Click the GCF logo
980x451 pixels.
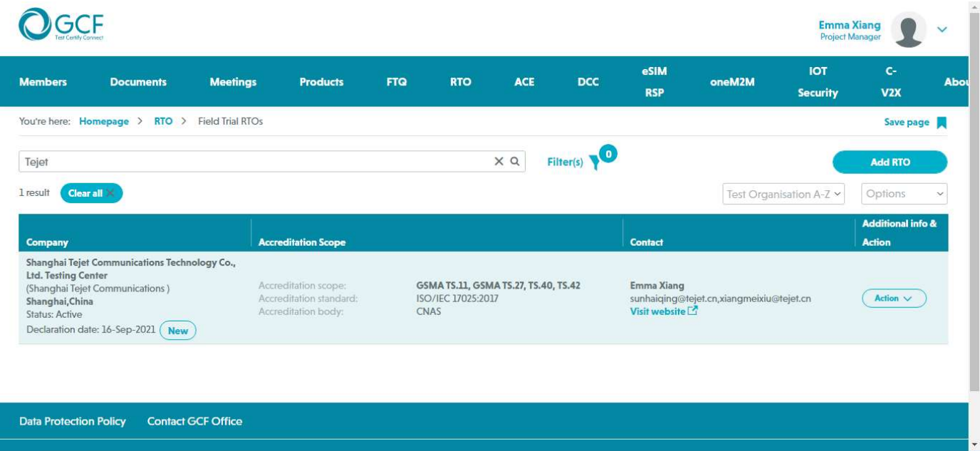click(x=61, y=27)
